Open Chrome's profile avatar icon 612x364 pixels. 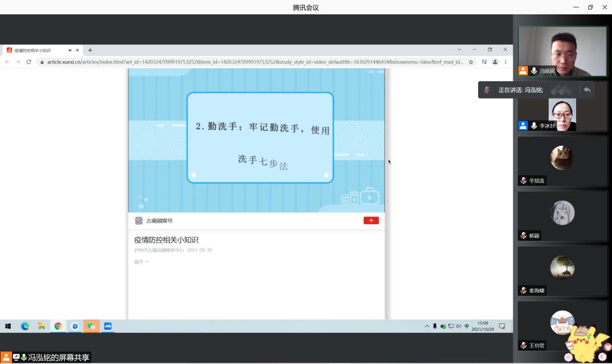click(495, 62)
